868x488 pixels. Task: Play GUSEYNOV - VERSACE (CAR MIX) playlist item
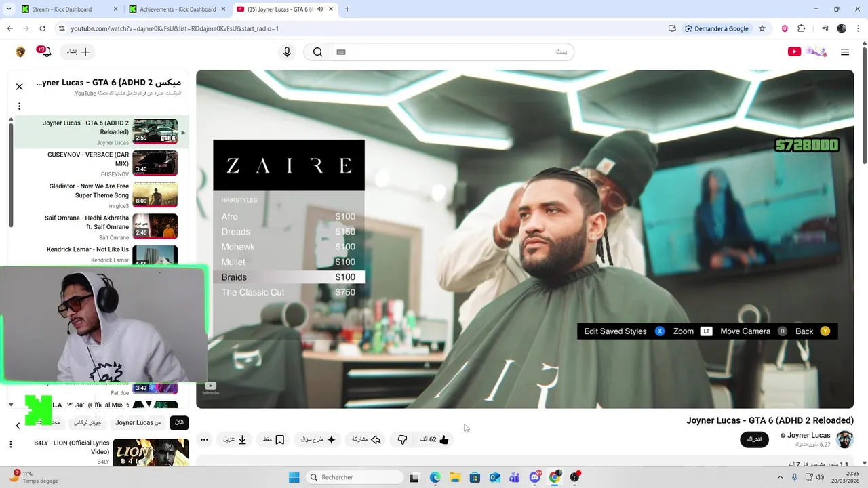(102, 164)
